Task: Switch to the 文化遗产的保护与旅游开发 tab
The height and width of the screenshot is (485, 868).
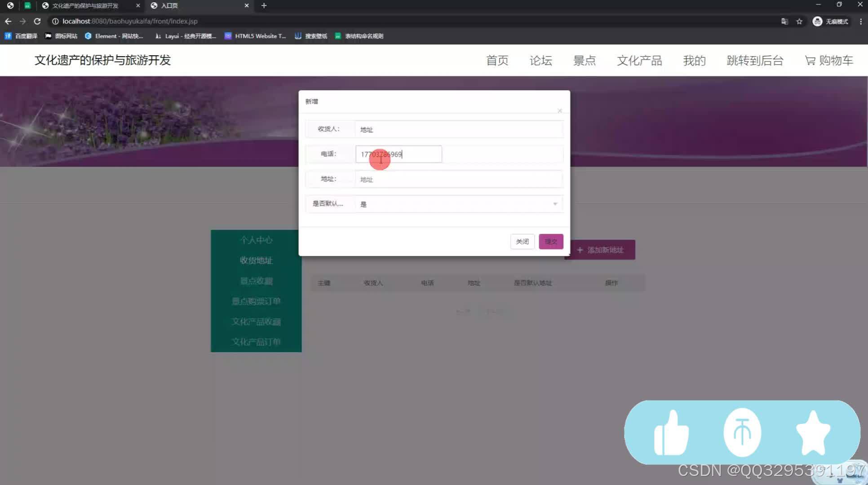Action: pos(85,5)
